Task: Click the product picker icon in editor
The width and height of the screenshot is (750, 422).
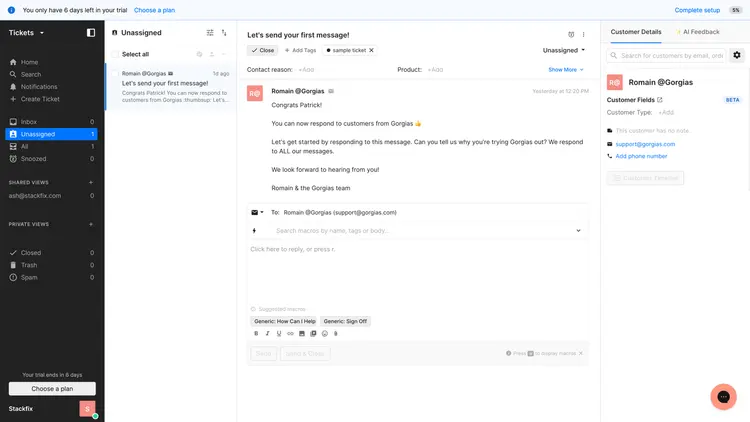Action: pyautogui.click(x=313, y=333)
